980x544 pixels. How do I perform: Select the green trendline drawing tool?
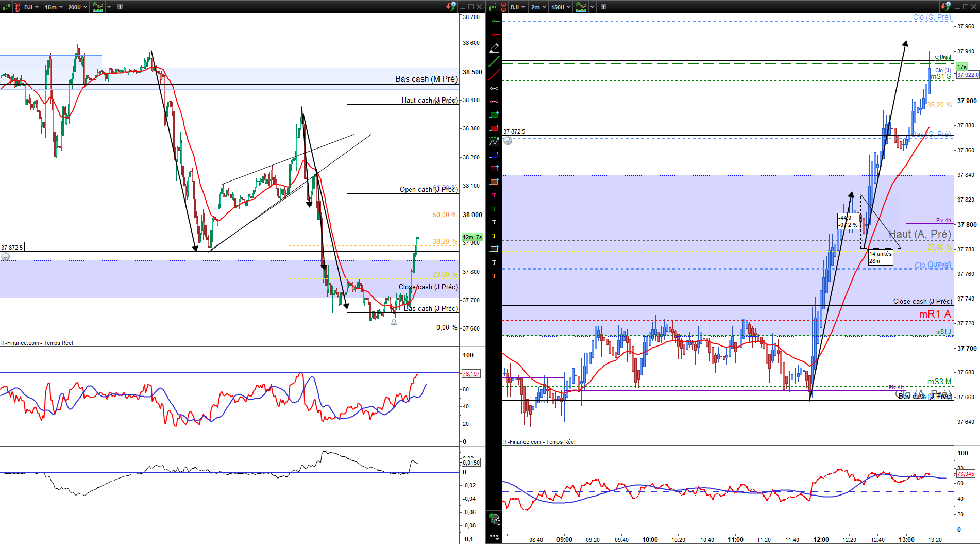pyautogui.click(x=494, y=61)
